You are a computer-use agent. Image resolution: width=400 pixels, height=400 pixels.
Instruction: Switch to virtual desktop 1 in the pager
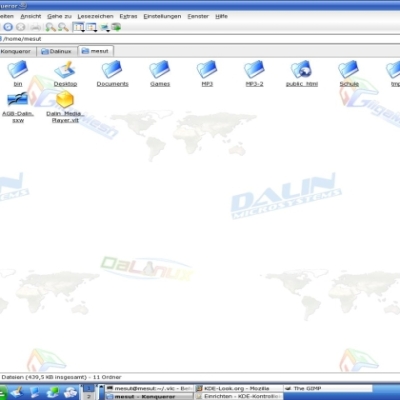pos(89,388)
